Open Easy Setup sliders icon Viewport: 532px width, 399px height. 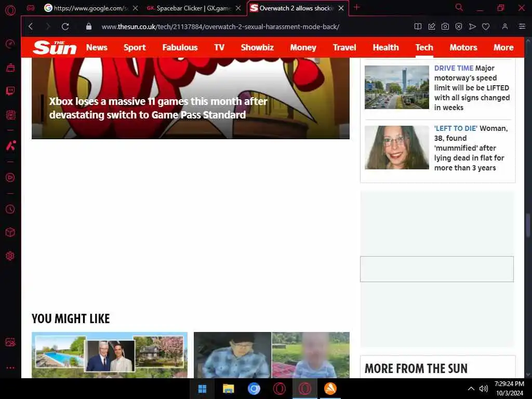[x=522, y=26]
